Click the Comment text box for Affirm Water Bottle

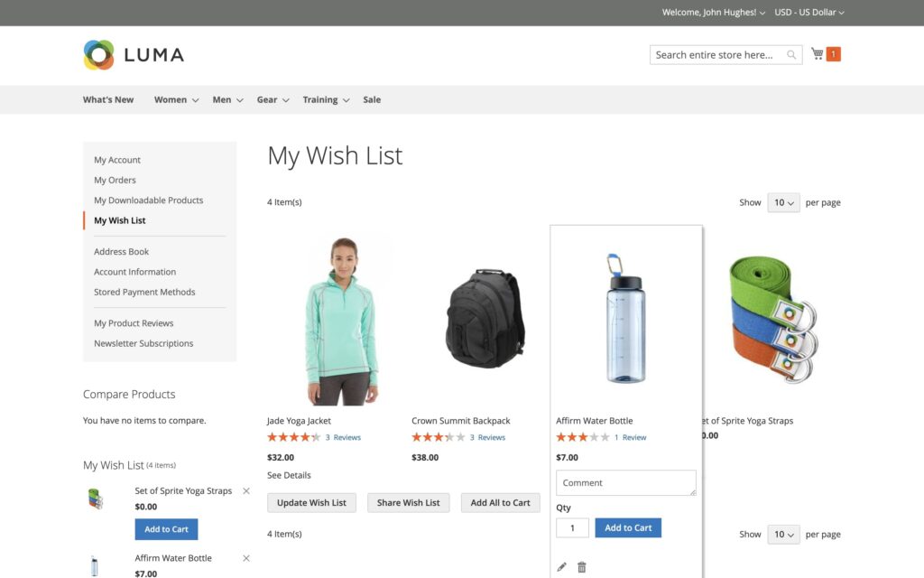coord(626,482)
